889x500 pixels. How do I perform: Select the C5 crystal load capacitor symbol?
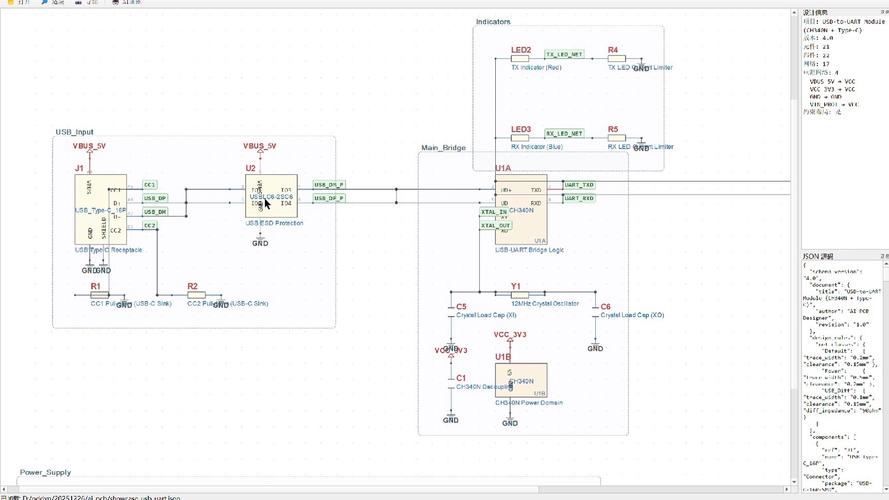[451, 312]
